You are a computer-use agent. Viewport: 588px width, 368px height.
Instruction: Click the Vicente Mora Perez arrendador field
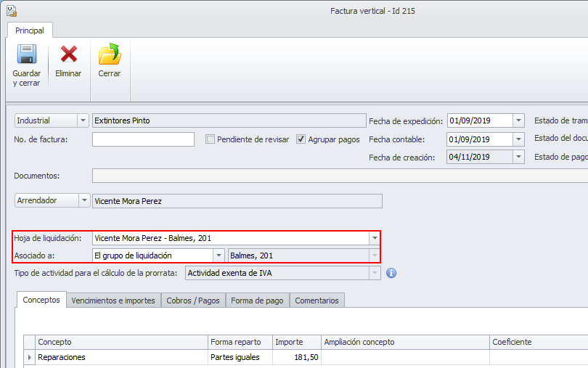pyautogui.click(x=237, y=201)
